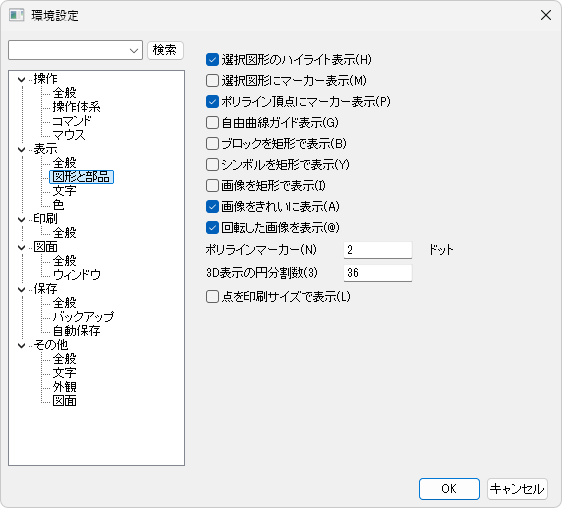Select 色 in the 表示 section
Image resolution: width=562 pixels, height=508 pixels.
pos(58,205)
